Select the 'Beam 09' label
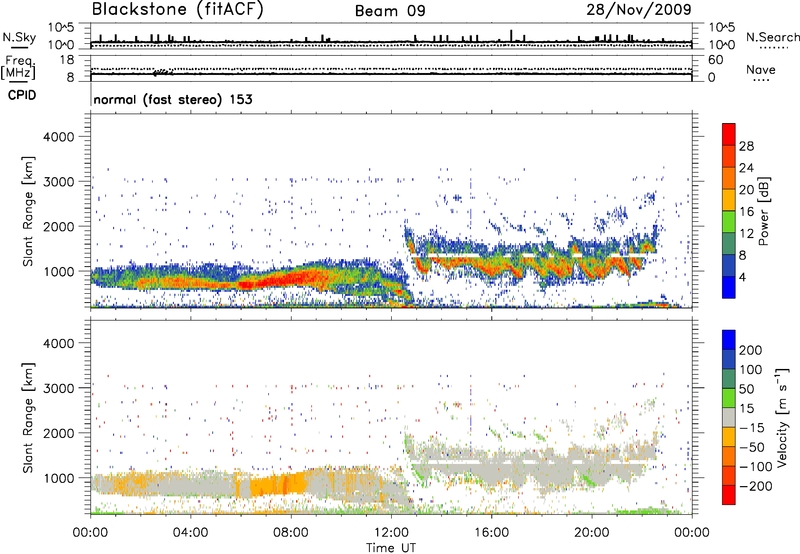Screen dimensions: 800x554 click(390, 11)
